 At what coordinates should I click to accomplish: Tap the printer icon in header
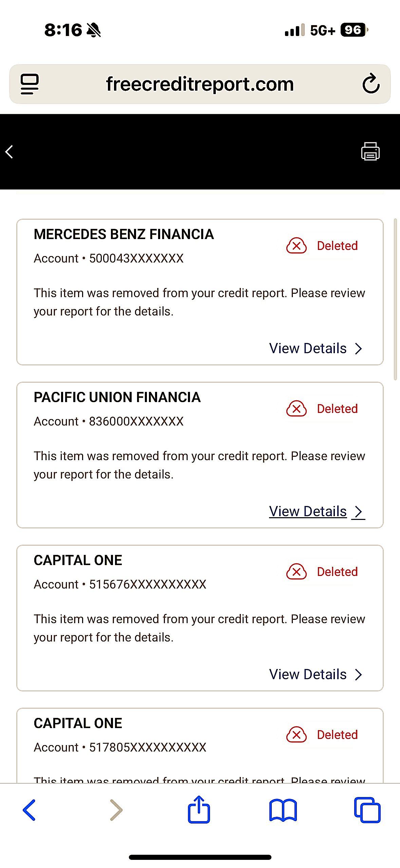370,151
